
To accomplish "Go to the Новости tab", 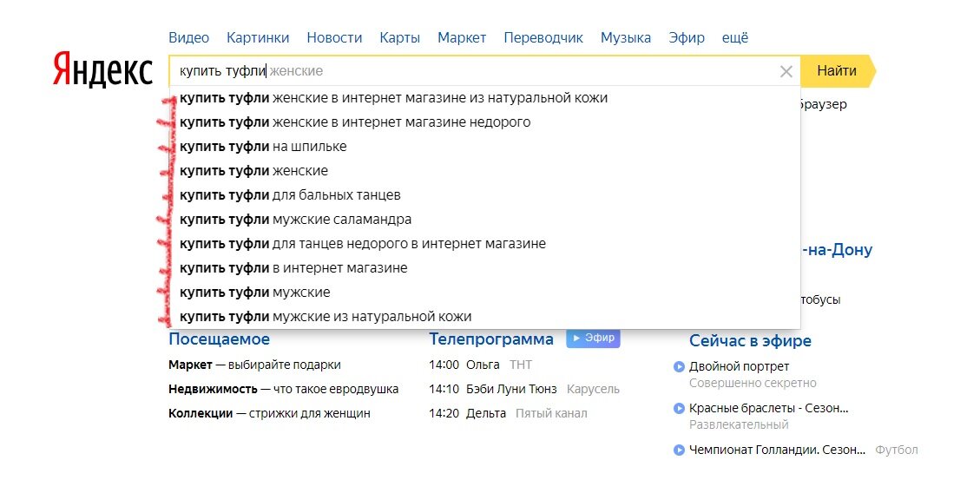I will coord(334,37).
